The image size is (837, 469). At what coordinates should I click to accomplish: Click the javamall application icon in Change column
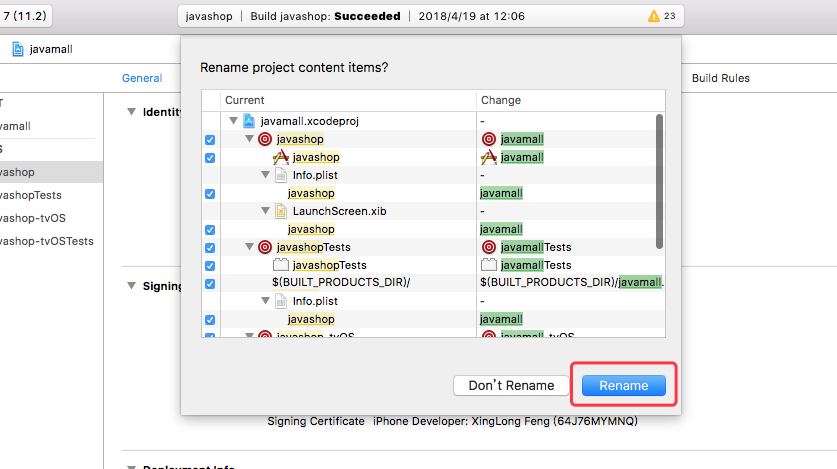(489, 157)
